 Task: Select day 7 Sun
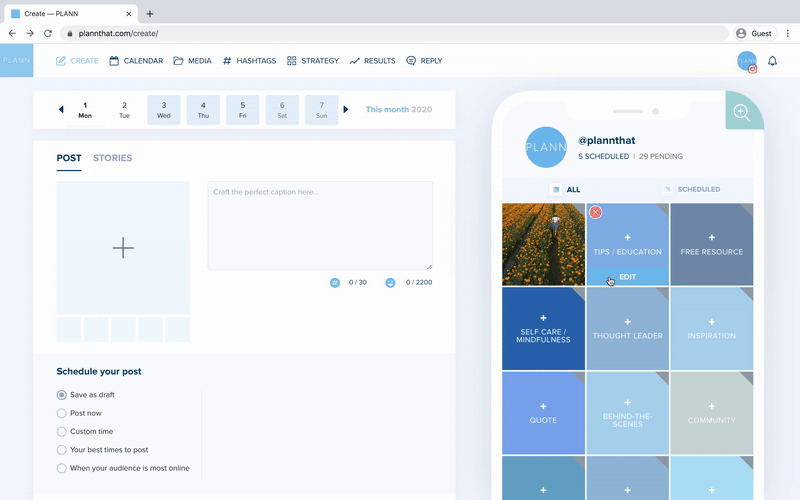[321, 110]
